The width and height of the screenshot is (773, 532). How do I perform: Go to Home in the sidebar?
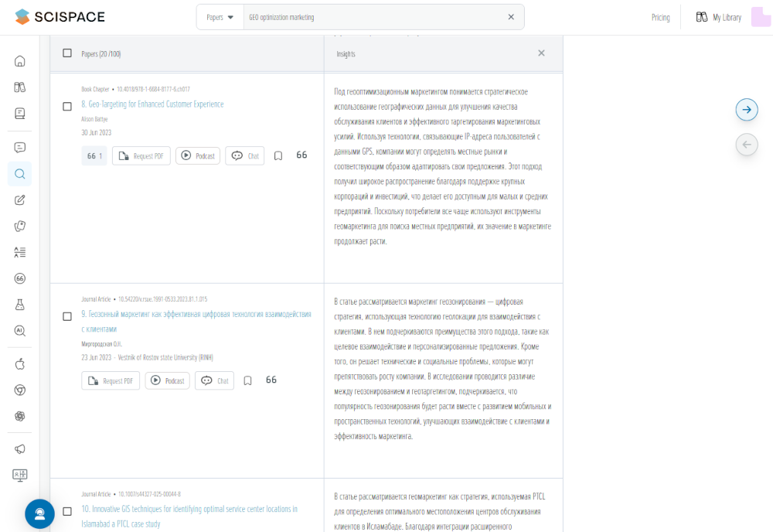click(20, 61)
